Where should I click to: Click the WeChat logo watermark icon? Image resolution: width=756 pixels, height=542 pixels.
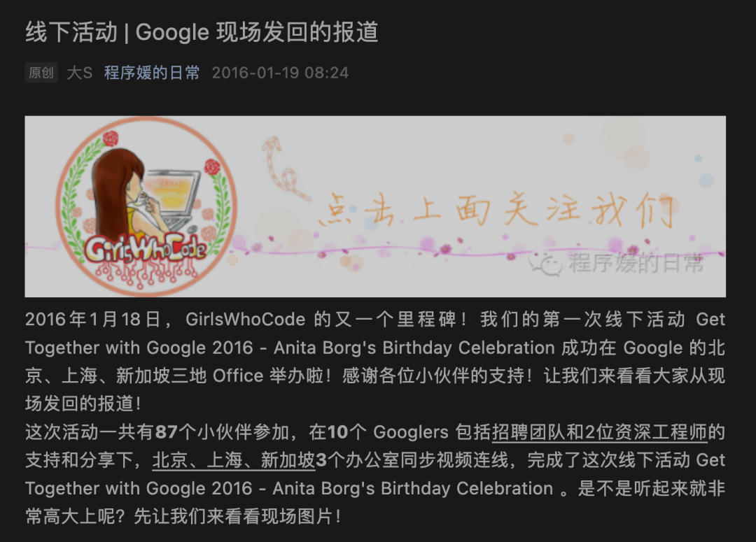[x=546, y=264]
